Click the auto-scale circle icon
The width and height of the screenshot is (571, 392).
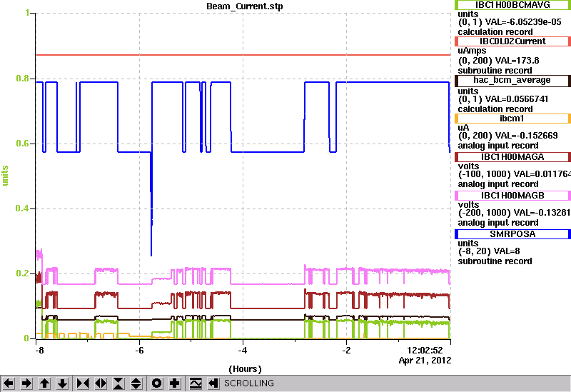pos(157,383)
